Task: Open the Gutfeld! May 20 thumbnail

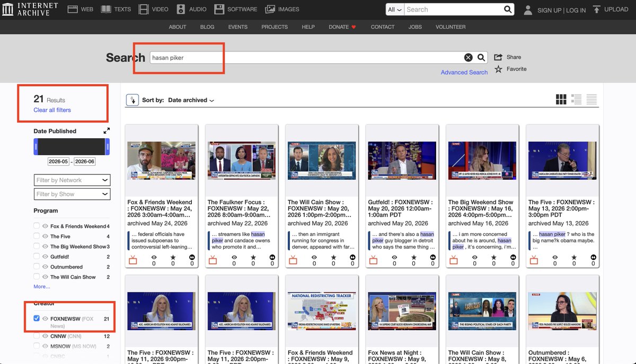Action: [402, 160]
